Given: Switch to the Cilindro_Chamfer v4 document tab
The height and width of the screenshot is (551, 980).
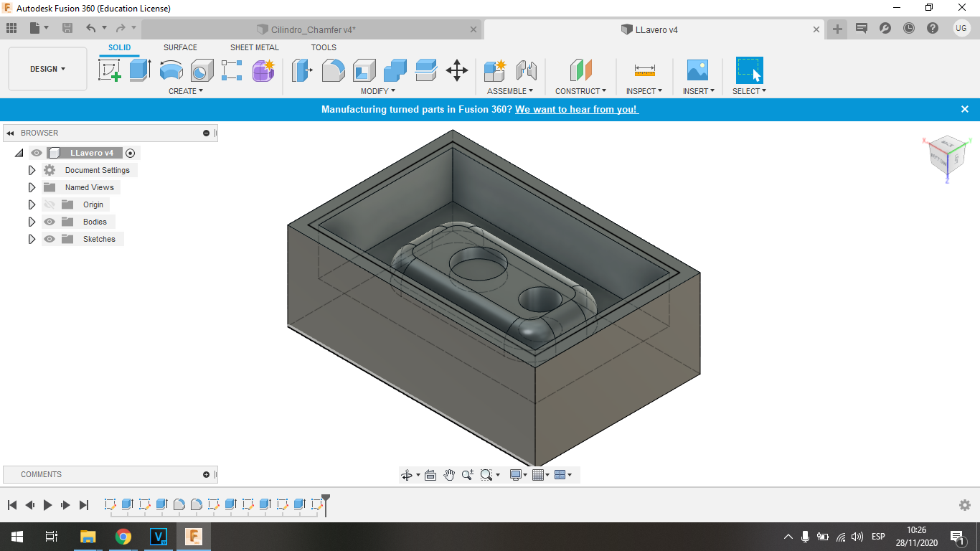Looking at the screenshot, I should click(313, 29).
